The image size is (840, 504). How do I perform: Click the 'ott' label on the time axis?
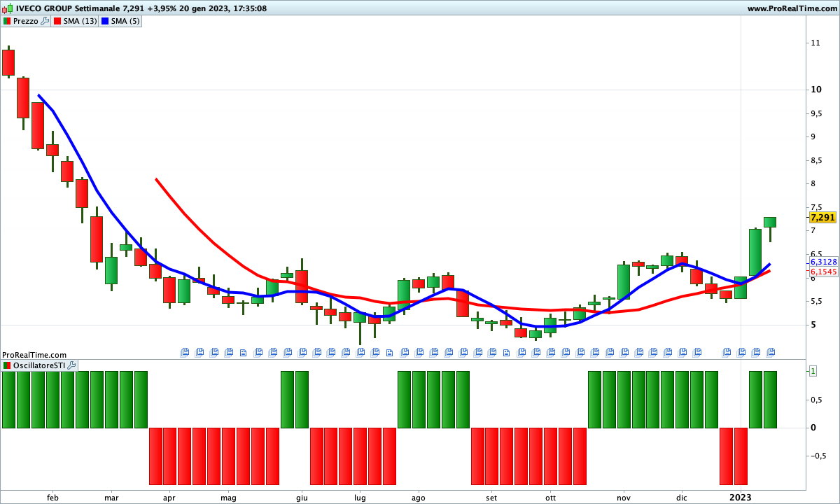tap(550, 498)
